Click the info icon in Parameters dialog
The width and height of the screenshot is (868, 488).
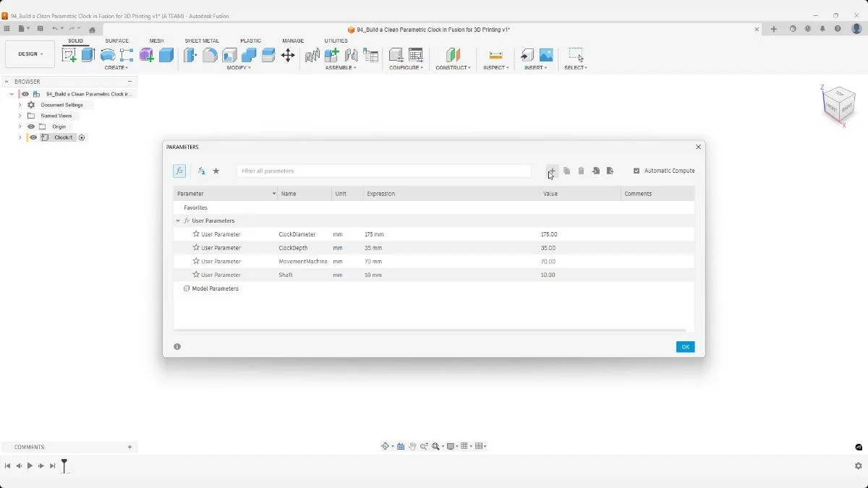tap(177, 346)
